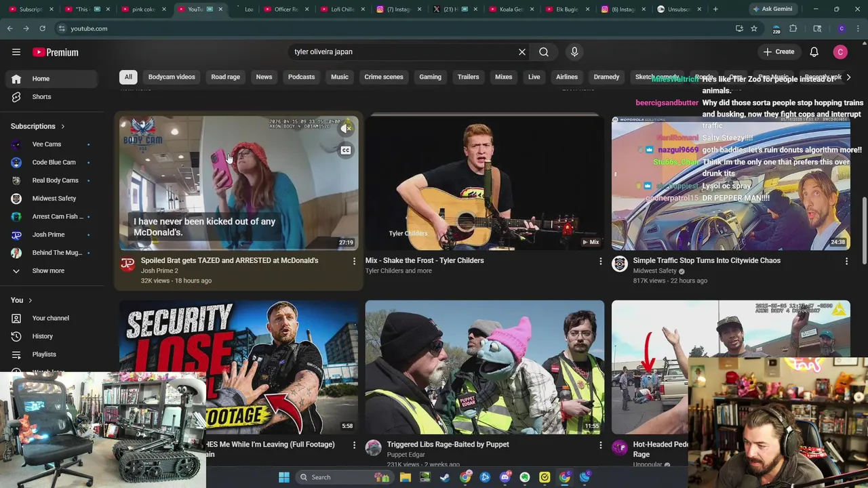Open the Security LOSE footage thumbnail
Screen dimensions: 868x488
[239, 367]
